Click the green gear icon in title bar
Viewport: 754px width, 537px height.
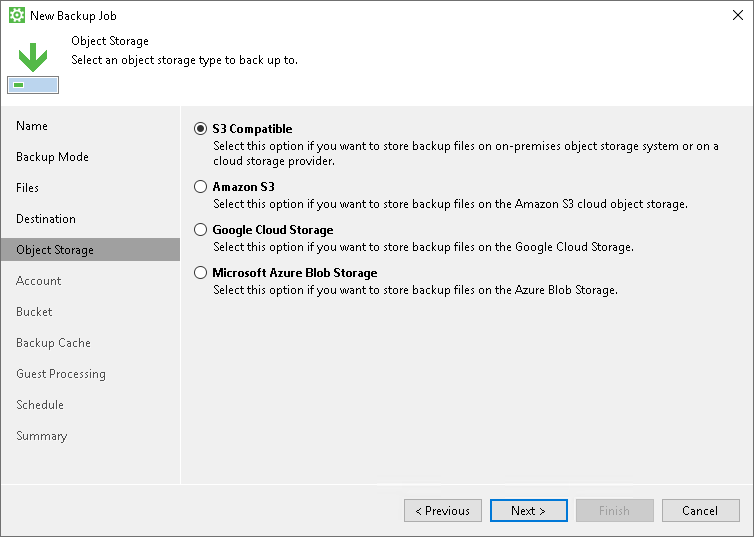(x=17, y=15)
